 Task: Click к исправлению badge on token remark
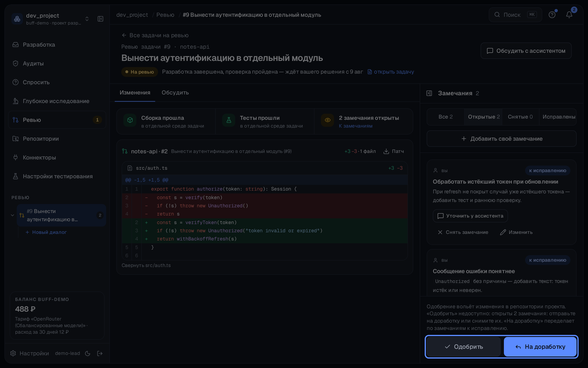coord(548,171)
